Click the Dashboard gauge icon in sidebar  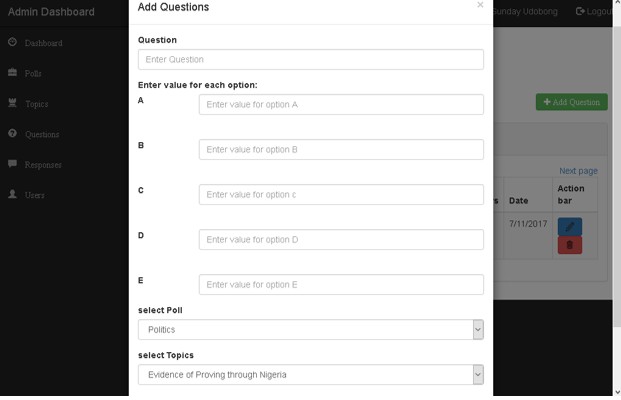point(12,42)
